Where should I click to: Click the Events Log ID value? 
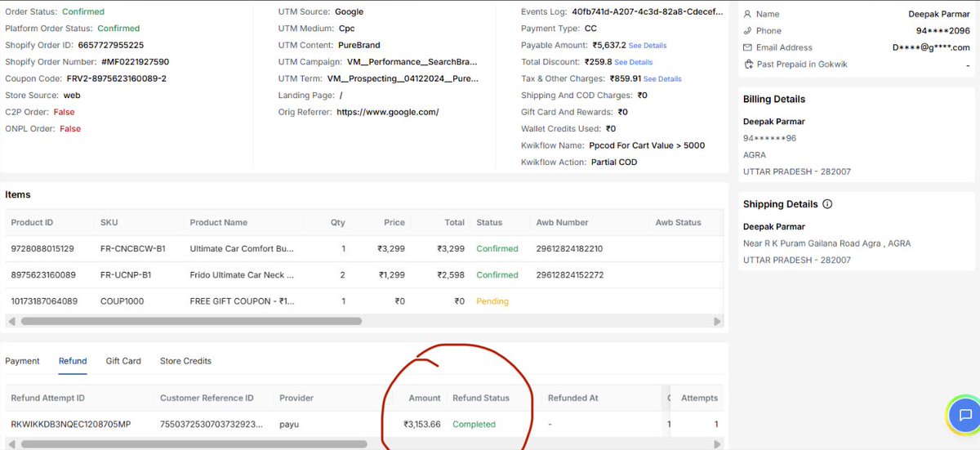click(648, 12)
